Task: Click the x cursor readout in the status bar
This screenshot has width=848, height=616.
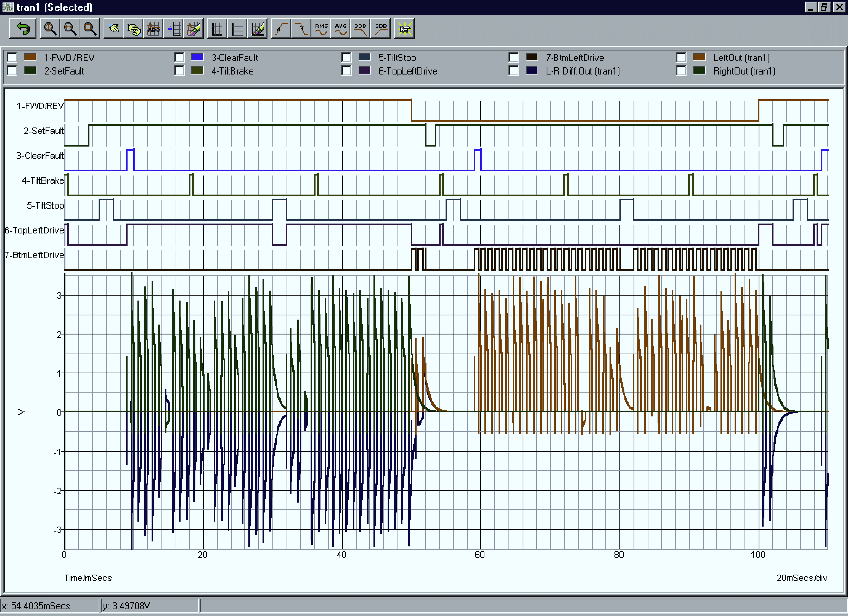Action: (49, 606)
